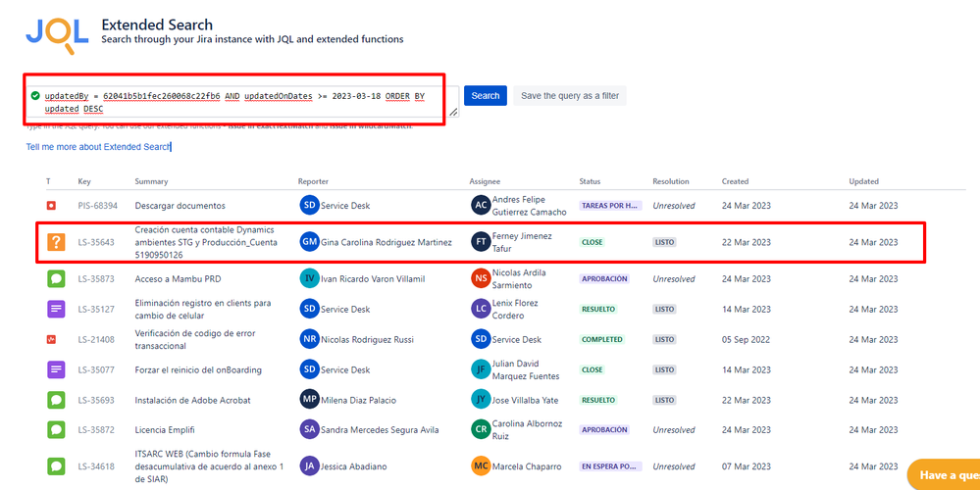Click green chat icon for LS-35873
This screenshot has width=980, height=490.
[x=56, y=278]
